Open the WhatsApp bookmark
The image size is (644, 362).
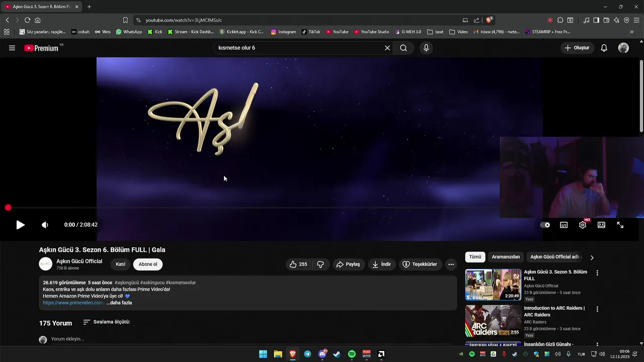(x=129, y=32)
